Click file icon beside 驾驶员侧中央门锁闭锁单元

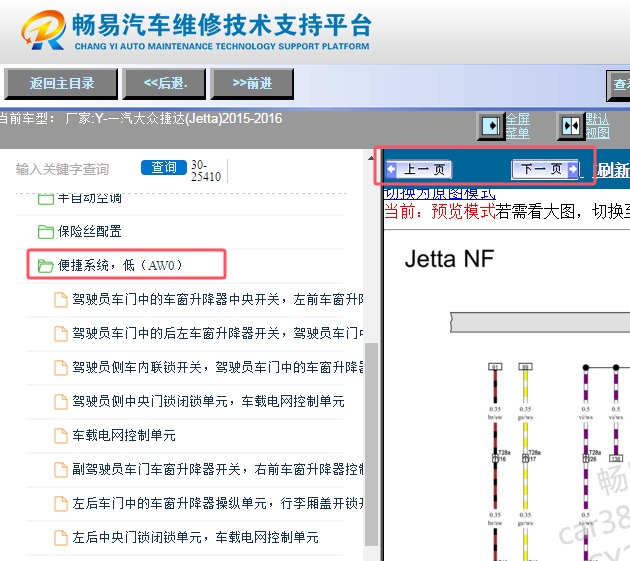point(61,401)
